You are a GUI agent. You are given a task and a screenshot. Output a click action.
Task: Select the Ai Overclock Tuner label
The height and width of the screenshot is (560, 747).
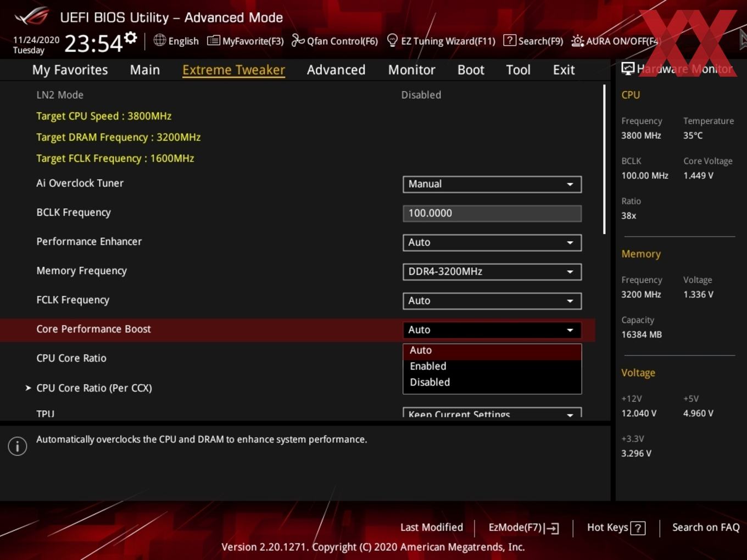(80, 183)
